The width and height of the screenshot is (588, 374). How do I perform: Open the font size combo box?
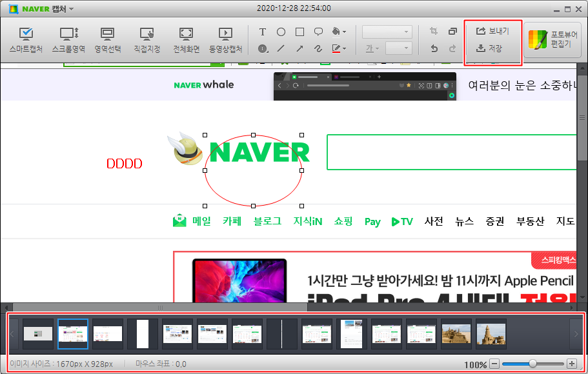click(x=399, y=48)
